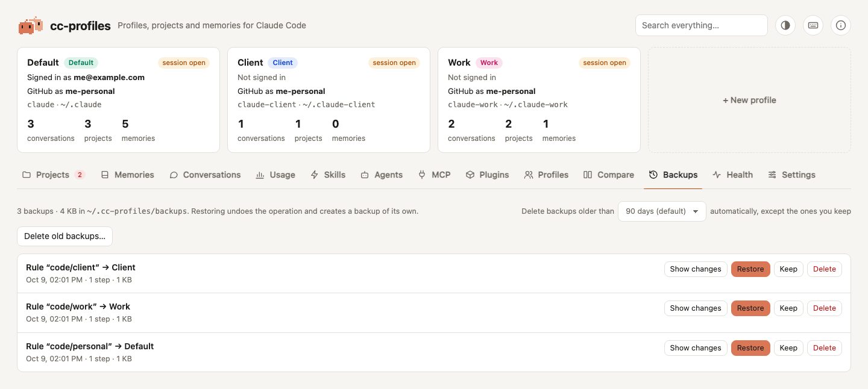Click session open badge on Default card

click(x=184, y=63)
